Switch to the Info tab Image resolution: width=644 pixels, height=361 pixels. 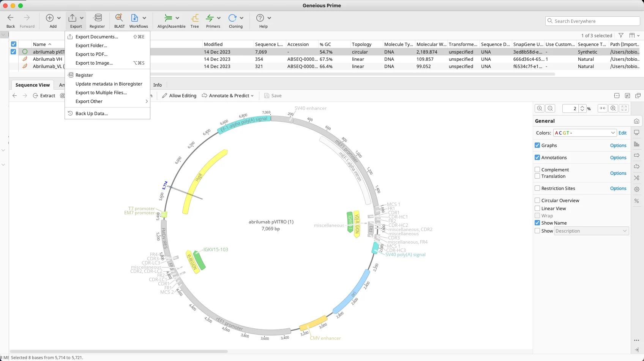coord(158,85)
